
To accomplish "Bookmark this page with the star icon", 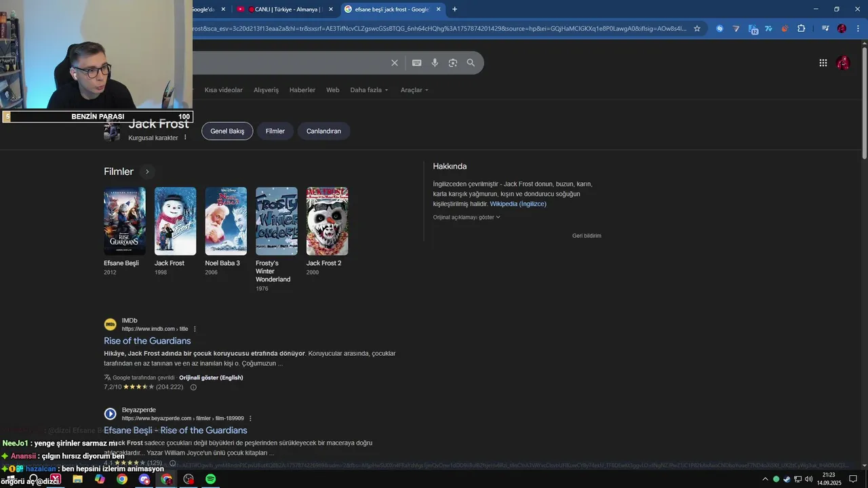I will click(x=696, y=28).
